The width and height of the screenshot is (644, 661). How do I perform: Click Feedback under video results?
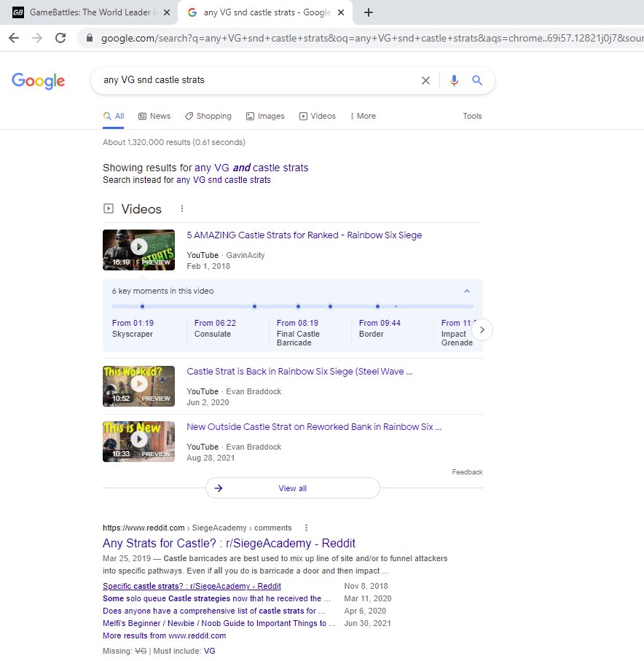468,472
